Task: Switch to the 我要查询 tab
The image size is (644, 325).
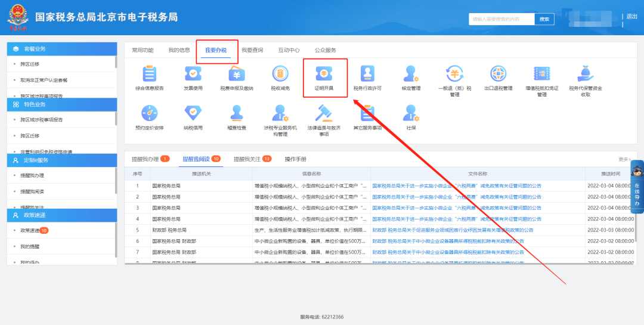Action: pos(252,50)
